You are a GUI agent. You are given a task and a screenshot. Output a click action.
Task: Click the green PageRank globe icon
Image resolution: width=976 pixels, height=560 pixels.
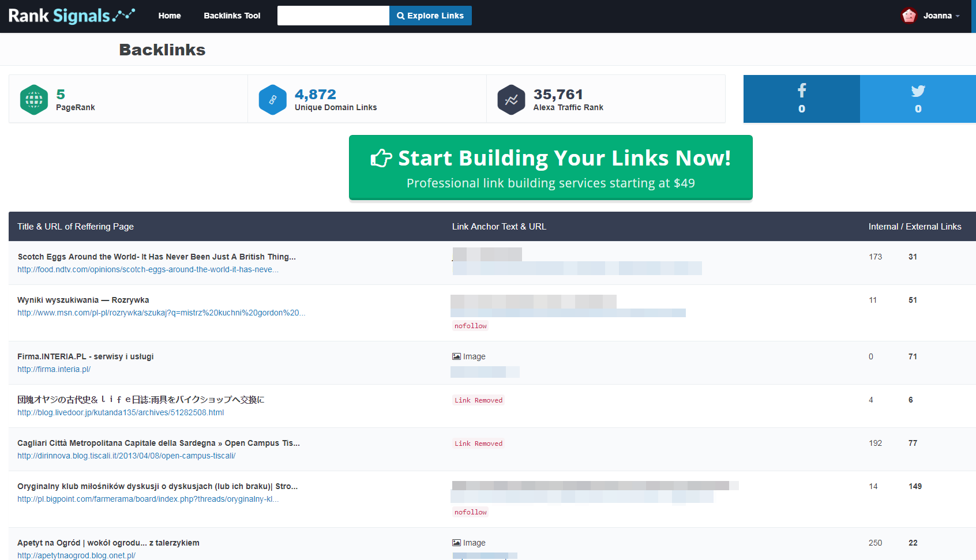(34, 100)
